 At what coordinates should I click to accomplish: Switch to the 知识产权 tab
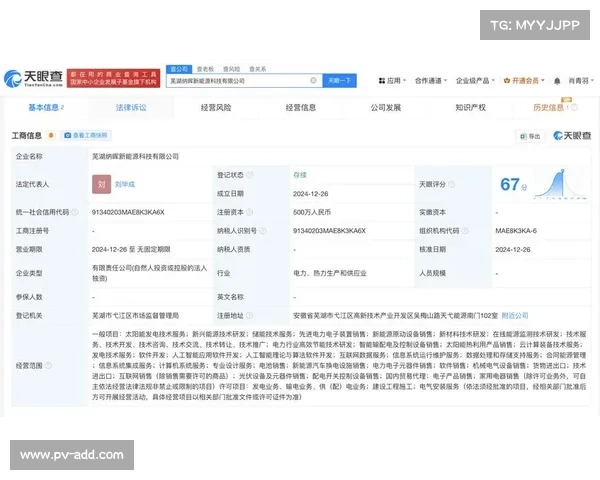(471, 108)
